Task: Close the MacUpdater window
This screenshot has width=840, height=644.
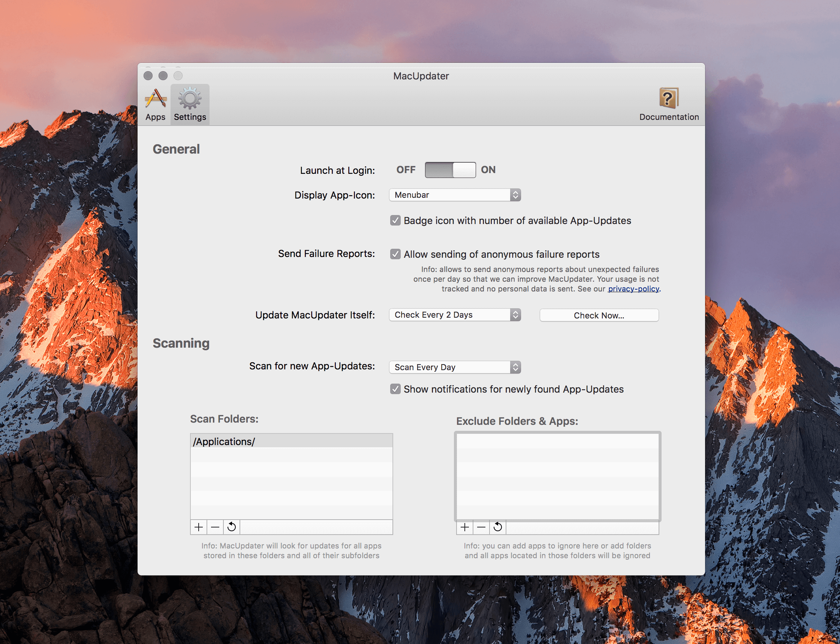Action: pyautogui.click(x=148, y=76)
